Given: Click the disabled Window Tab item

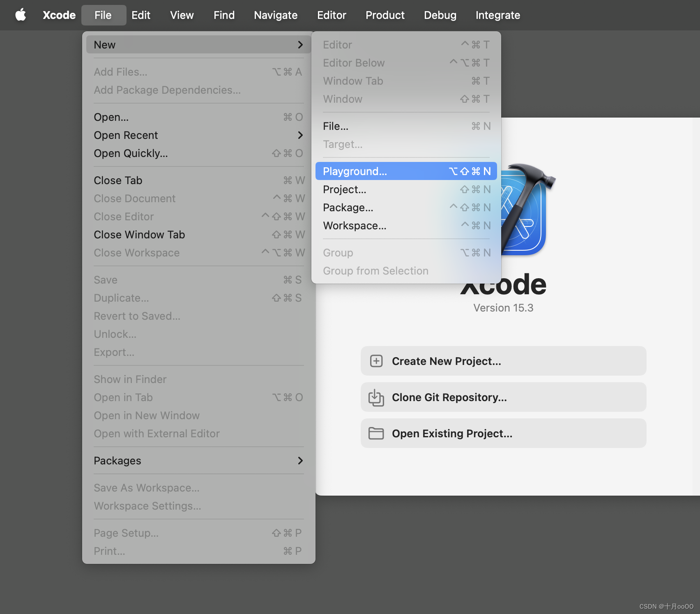Looking at the screenshot, I should tap(406, 81).
